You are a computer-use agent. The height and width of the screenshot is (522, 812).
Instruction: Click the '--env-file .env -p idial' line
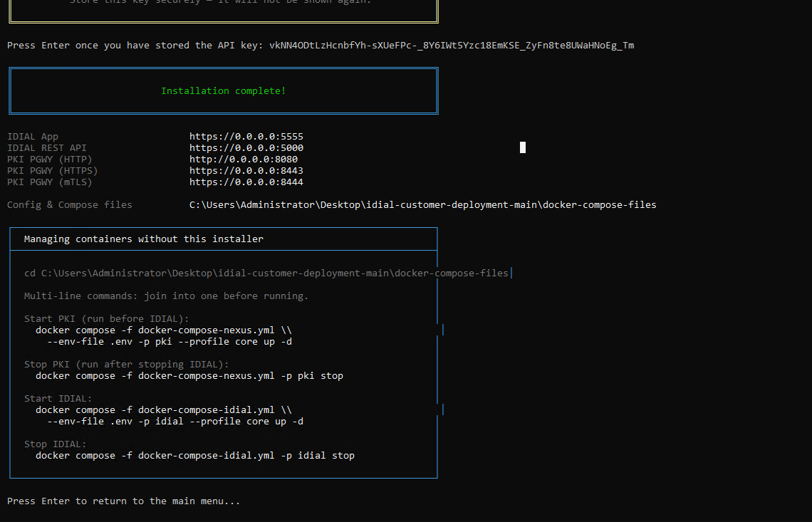[175, 421]
